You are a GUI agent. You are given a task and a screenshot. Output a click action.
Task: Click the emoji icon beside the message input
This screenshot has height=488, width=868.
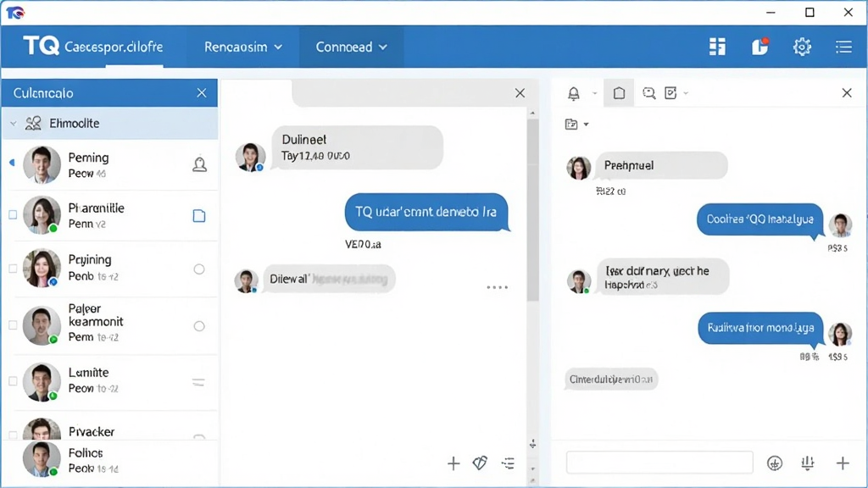(x=775, y=463)
